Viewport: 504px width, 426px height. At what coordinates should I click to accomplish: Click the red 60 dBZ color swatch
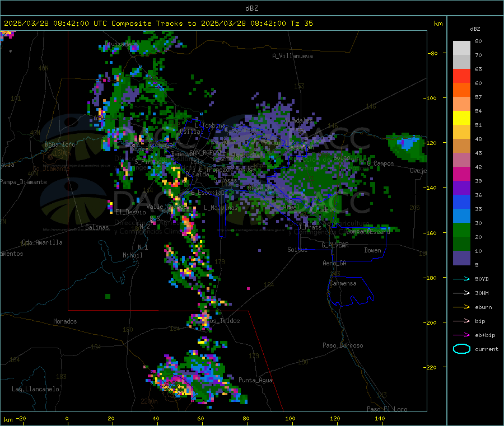(x=461, y=76)
